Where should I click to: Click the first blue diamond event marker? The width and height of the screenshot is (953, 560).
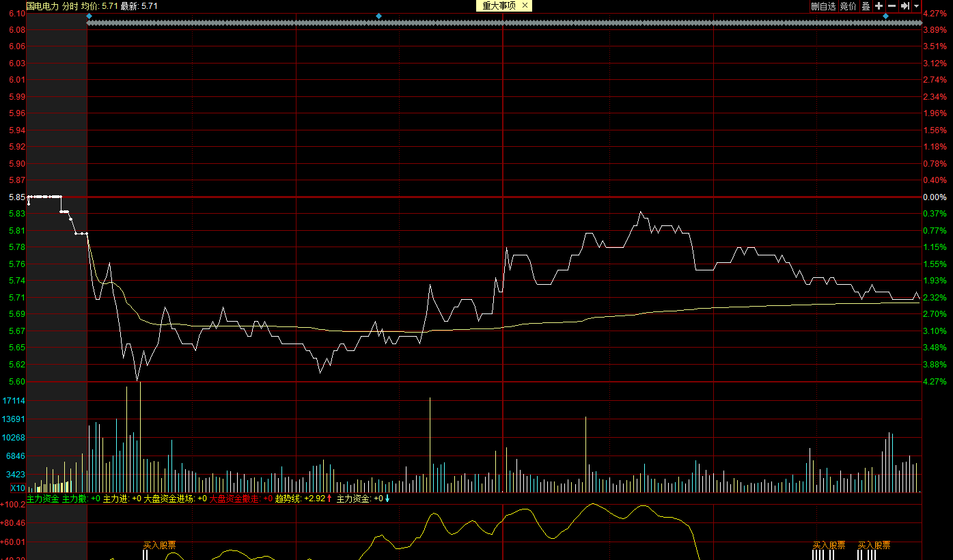coord(89,16)
